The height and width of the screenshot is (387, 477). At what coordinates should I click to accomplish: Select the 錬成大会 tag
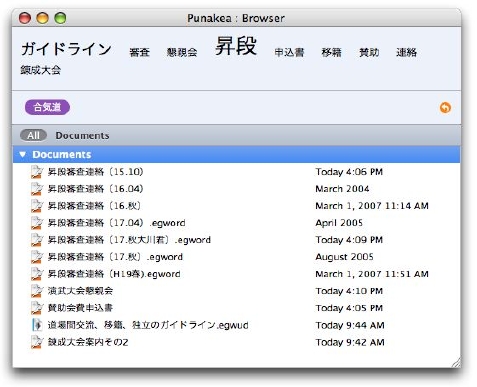click(40, 70)
